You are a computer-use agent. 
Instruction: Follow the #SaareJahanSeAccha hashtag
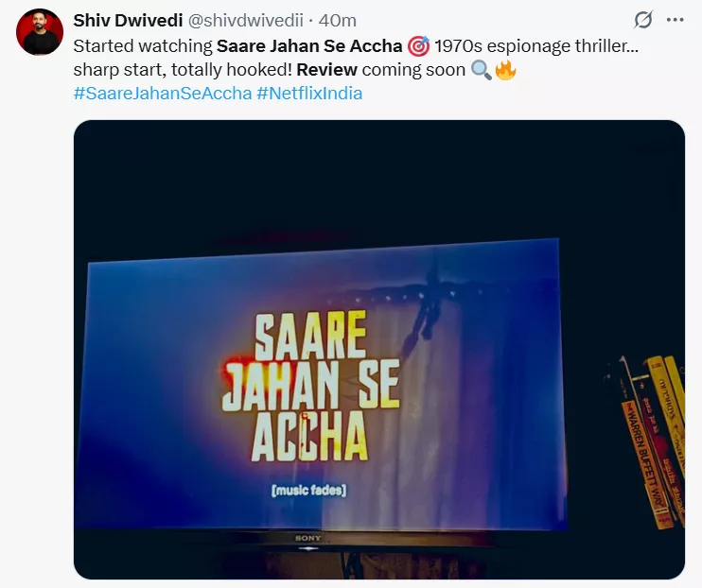point(163,93)
